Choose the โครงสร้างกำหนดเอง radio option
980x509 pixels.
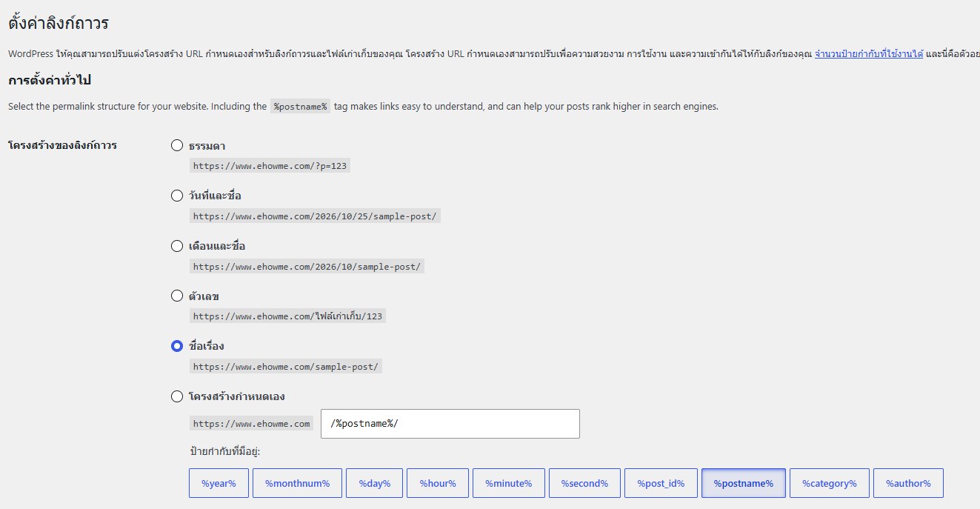[176, 396]
